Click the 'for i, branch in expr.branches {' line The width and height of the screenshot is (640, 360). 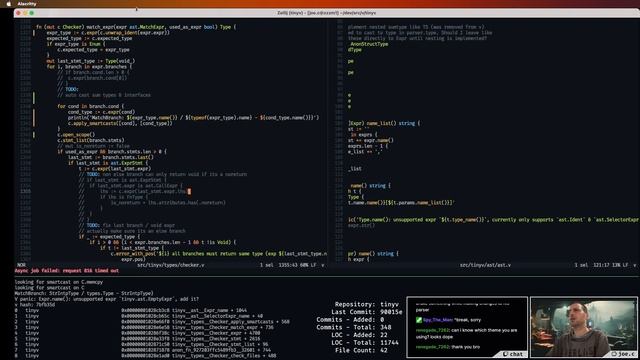click(x=89, y=67)
